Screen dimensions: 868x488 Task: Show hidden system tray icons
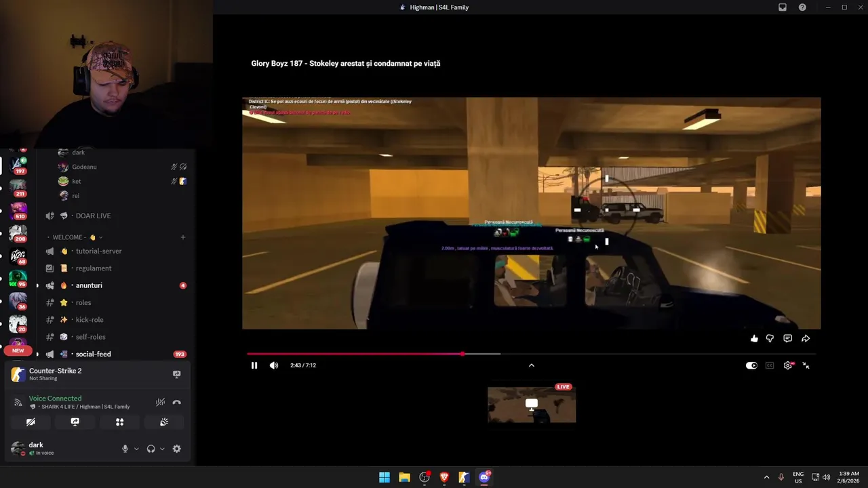pos(766,477)
